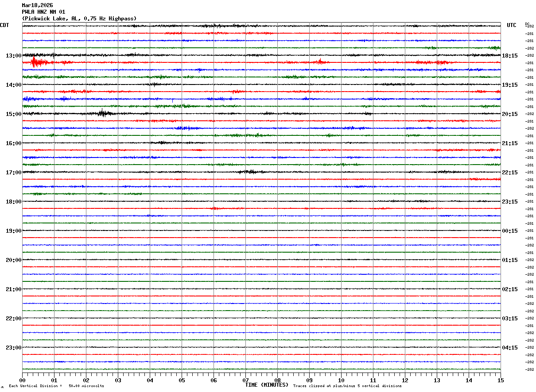Select the 20:00 CDT time label

click(13, 260)
